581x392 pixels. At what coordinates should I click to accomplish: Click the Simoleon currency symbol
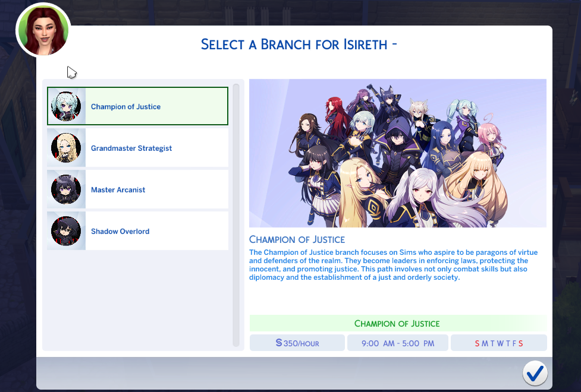[279, 343]
